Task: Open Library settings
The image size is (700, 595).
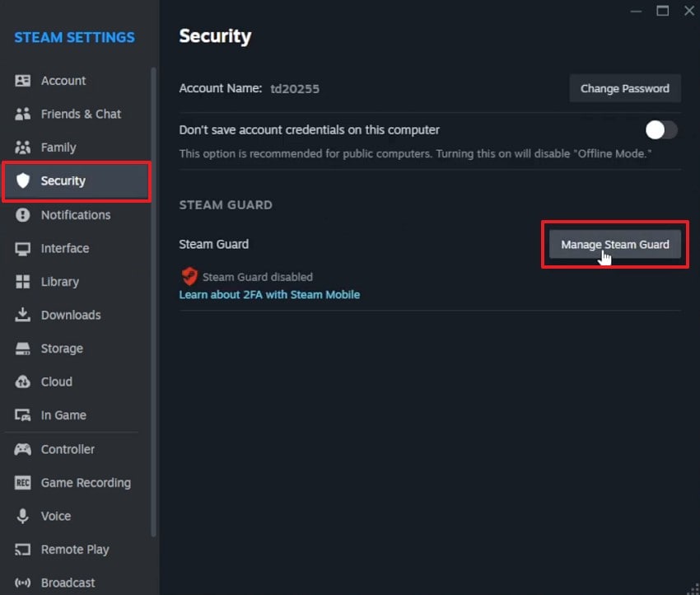Action: coord(76,282)
